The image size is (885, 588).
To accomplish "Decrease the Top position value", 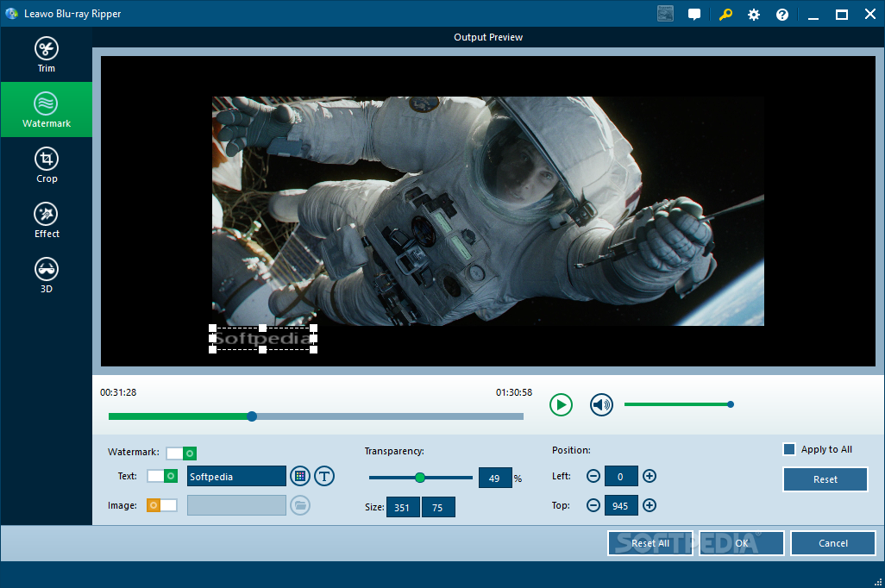I will 593,505.
